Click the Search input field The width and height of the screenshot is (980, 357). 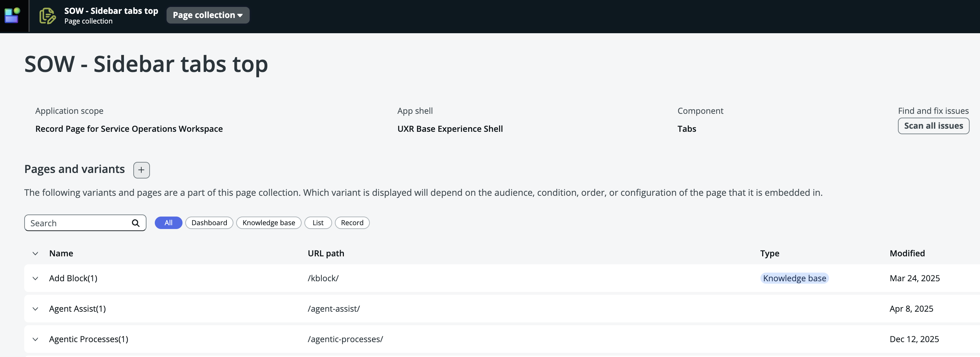[x=85, y=223]
